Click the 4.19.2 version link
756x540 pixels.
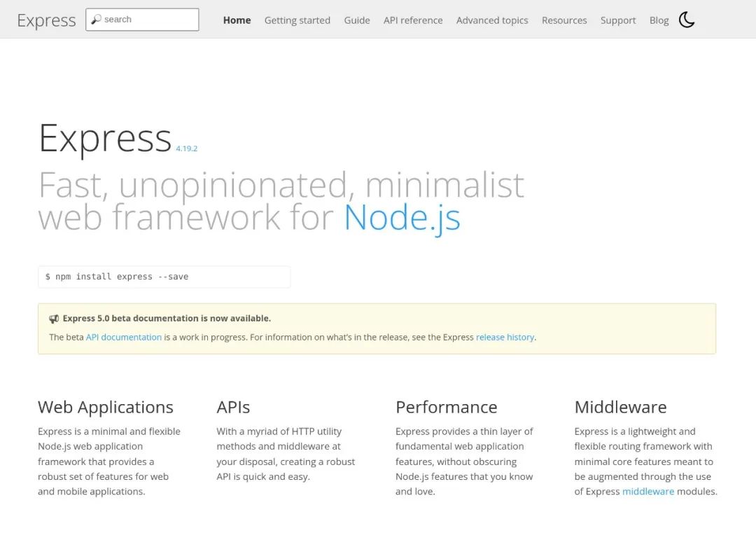[187, 148]
